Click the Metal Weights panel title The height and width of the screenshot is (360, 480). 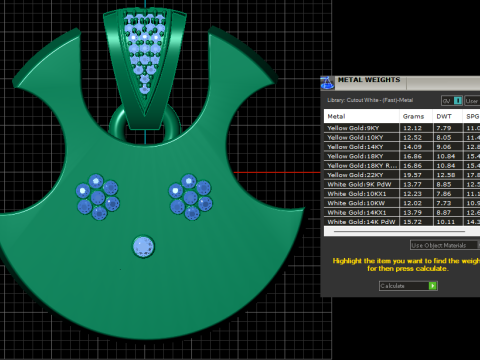[369, 80]
